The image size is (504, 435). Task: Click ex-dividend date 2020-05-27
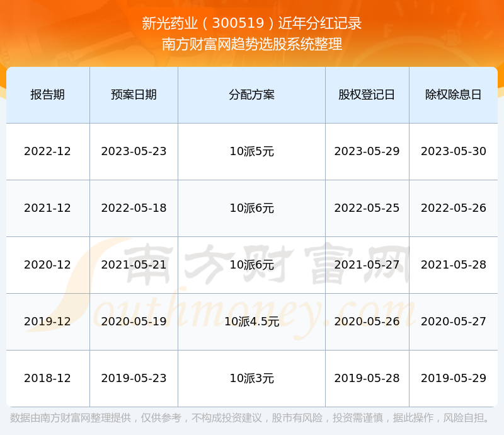click(x=453, y=321)
